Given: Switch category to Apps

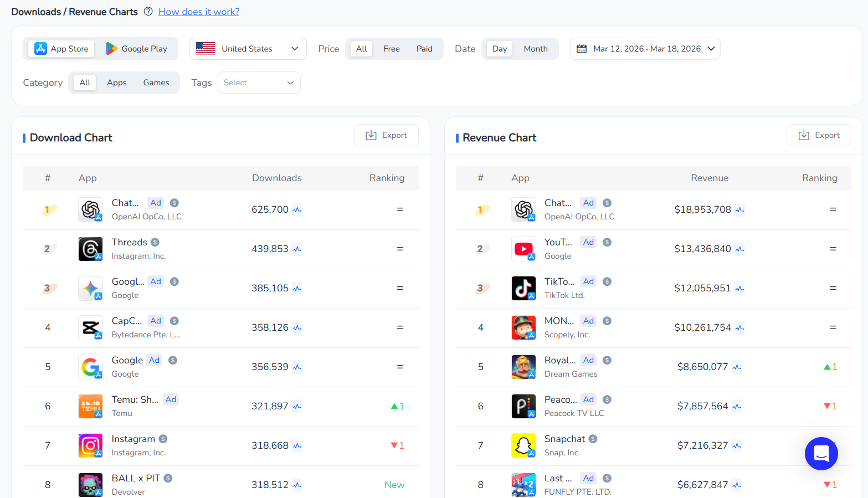Looking at the screenshot, I should 116,82.
